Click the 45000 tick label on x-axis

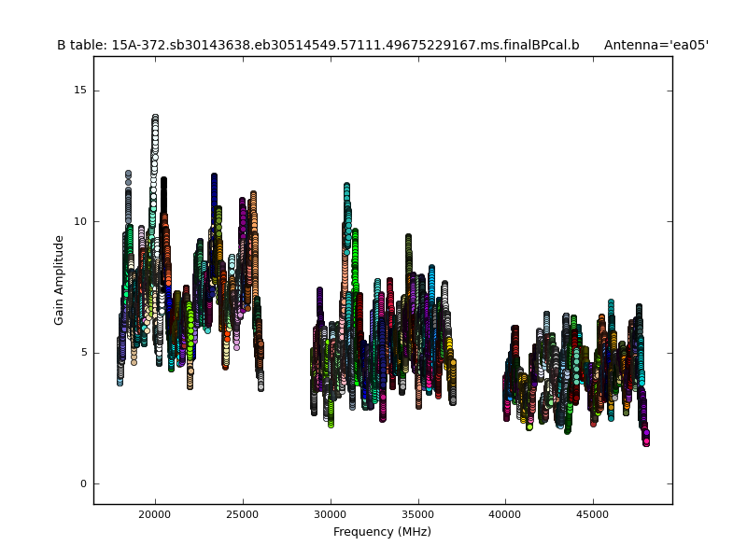pyautogui.click(x=593, y=513)
